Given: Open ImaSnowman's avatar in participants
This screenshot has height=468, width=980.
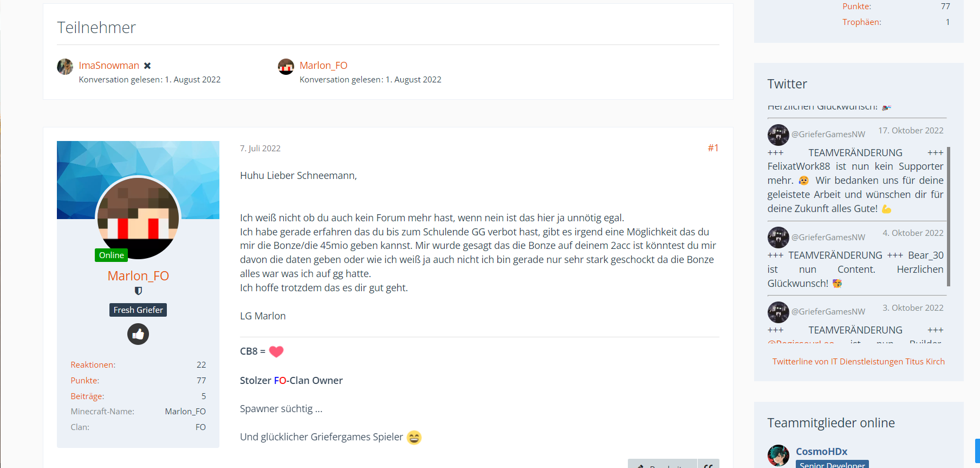Looking at the screenshot, I should 65,67.
